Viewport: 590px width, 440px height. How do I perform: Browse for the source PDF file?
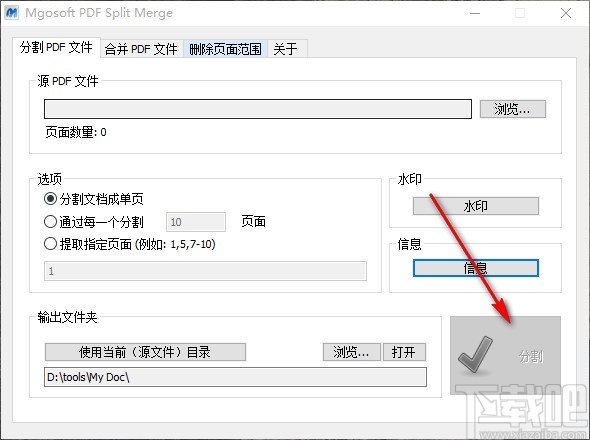tap(512, 109)
